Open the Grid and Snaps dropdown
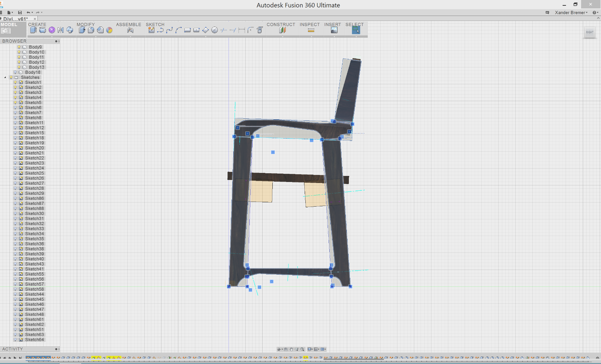Screen dimensions: 601x364 tap(317, 349)
